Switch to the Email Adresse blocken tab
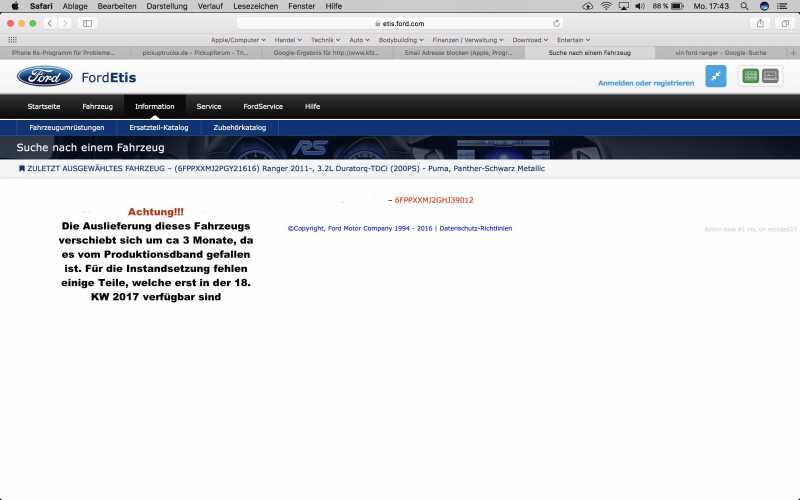This screenshot has height=500, width=800. coord(458,53)
